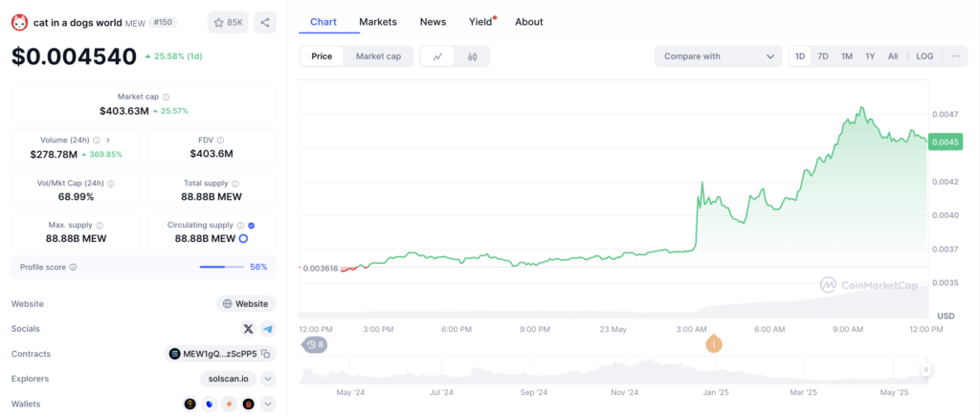Select 1Y time range
The image size is (980, 416).
[x=870, y=56]
